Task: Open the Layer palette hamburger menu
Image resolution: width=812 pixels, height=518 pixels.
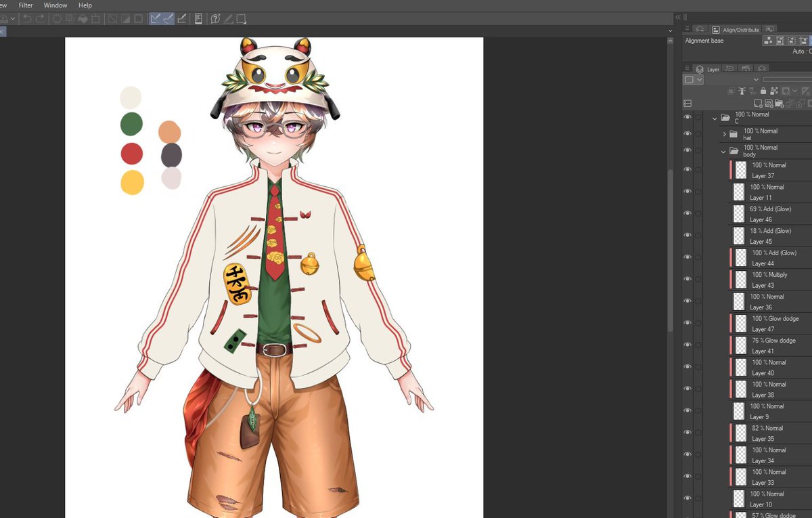Action: coord(687,68)
